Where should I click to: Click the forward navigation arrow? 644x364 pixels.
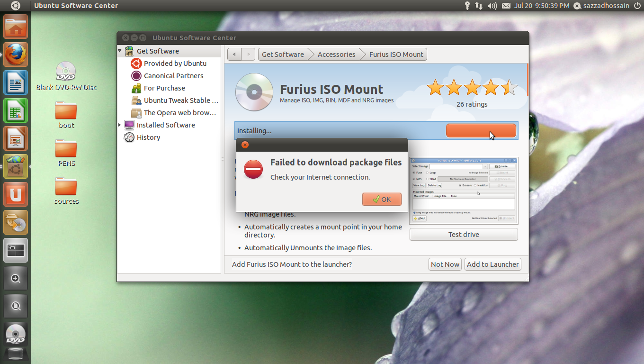249,55
